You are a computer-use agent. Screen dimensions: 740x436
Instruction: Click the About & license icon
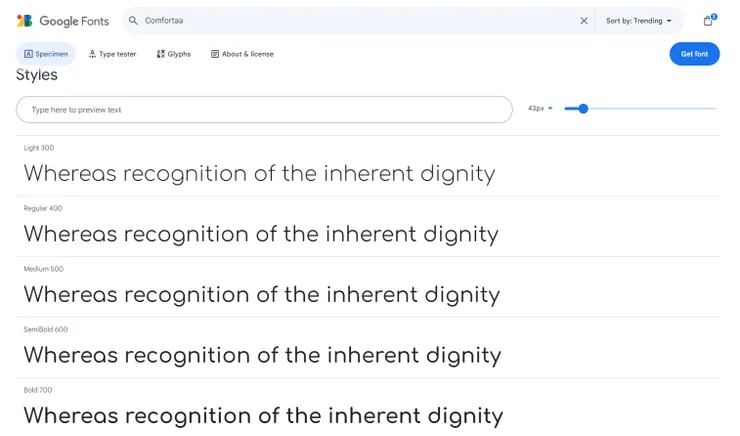coord(215,54)
